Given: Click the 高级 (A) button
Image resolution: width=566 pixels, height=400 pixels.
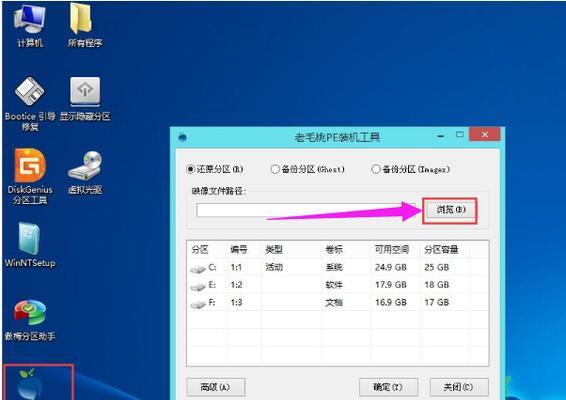Looking at the screenshot, I should pos(215,387).
